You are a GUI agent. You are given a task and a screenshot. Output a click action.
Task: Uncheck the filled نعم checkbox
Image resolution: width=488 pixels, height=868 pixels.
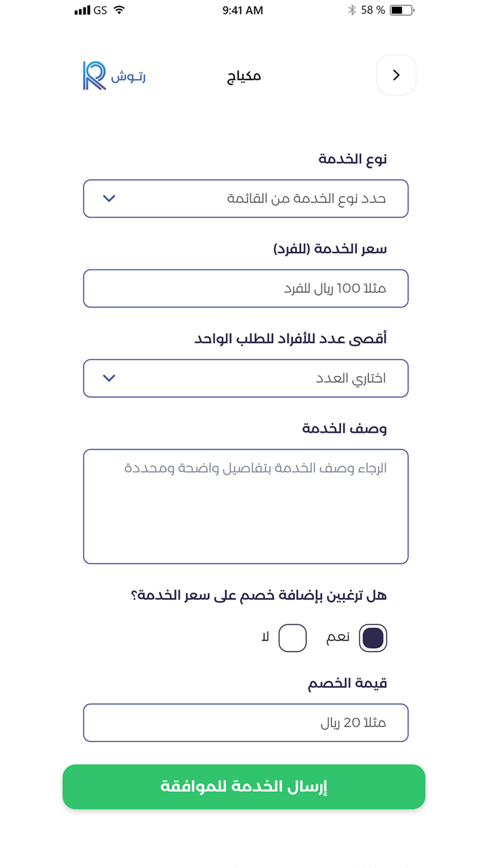click(x=373, y=637)
